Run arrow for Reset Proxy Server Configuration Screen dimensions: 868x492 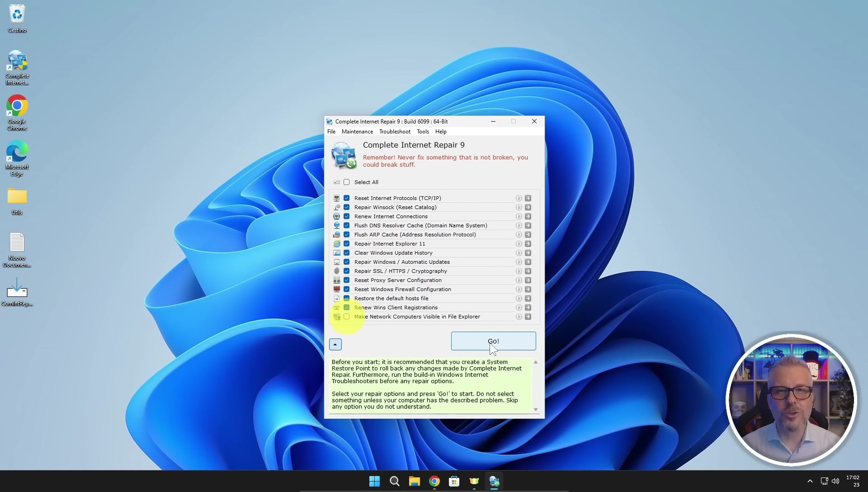pos(528,280)
